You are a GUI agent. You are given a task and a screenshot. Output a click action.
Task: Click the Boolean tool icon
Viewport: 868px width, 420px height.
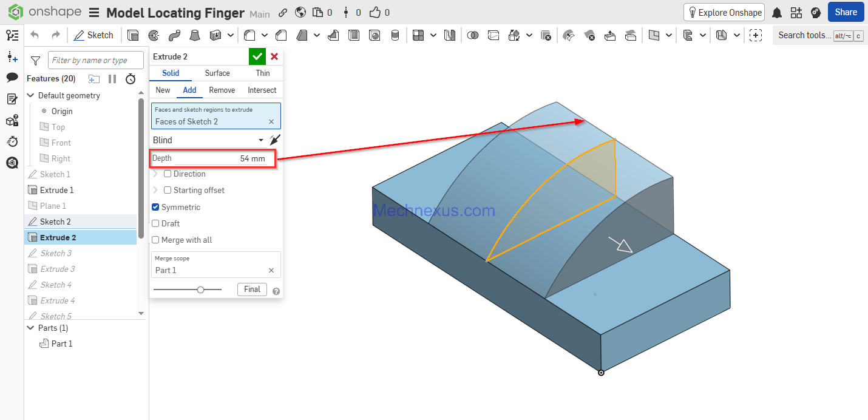pos(472,35)
